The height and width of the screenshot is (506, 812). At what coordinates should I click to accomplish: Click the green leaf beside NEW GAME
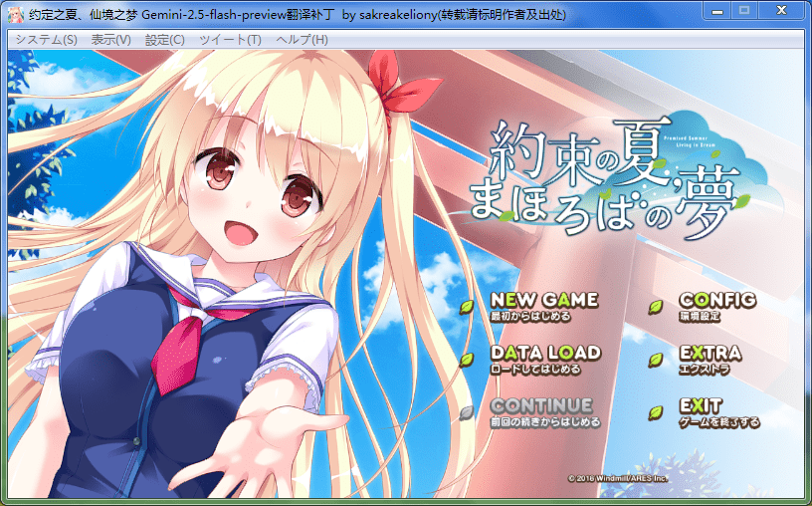[x=467, y=307]
